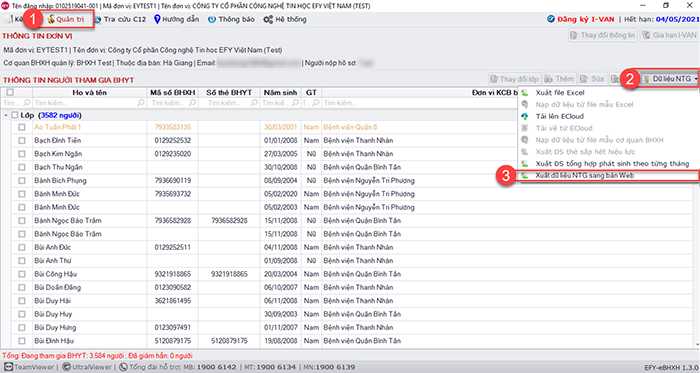Click the Đơn vị KCB search field
Screen dimensions: 700x373
pos(420,103)
